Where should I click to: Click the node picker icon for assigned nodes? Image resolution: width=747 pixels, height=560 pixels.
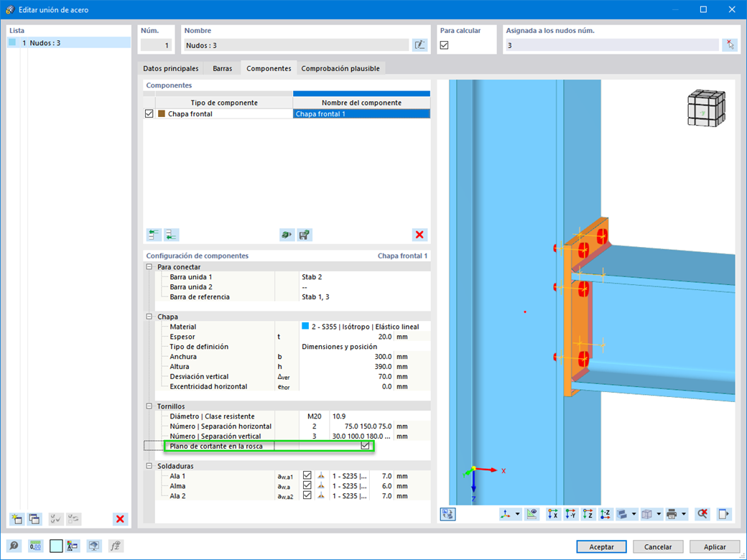730,45
